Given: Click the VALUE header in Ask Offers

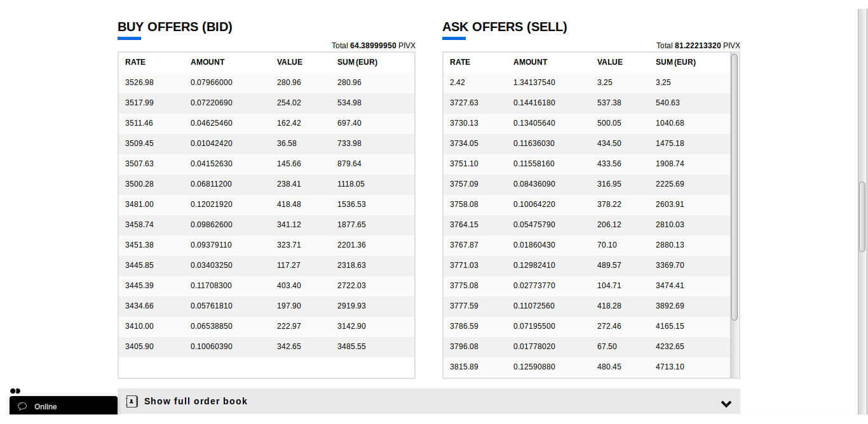Looking at the screenshot, I should (x=610, y=62).
